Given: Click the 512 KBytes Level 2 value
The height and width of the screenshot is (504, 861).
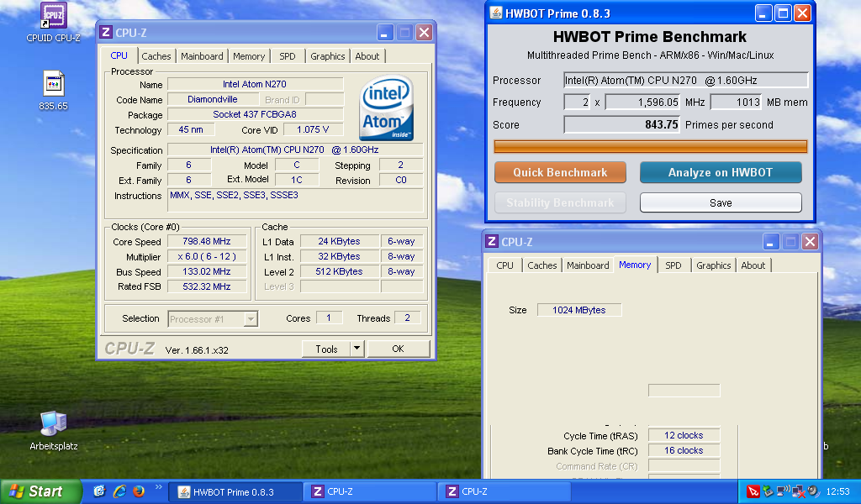Looking at the screenshot, I should pyautogui.click(x=340, y=271).
